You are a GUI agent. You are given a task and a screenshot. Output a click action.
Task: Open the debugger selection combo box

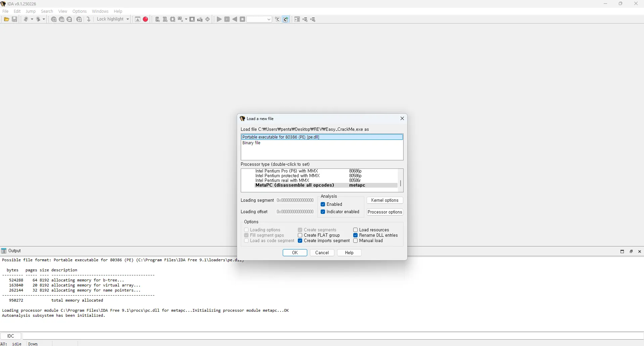pos(259,20)
